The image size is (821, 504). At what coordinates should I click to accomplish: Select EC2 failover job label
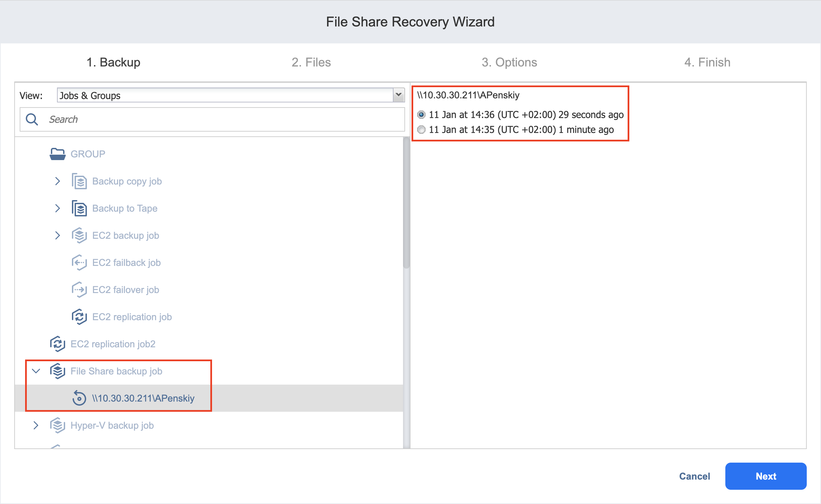(126, 290)
